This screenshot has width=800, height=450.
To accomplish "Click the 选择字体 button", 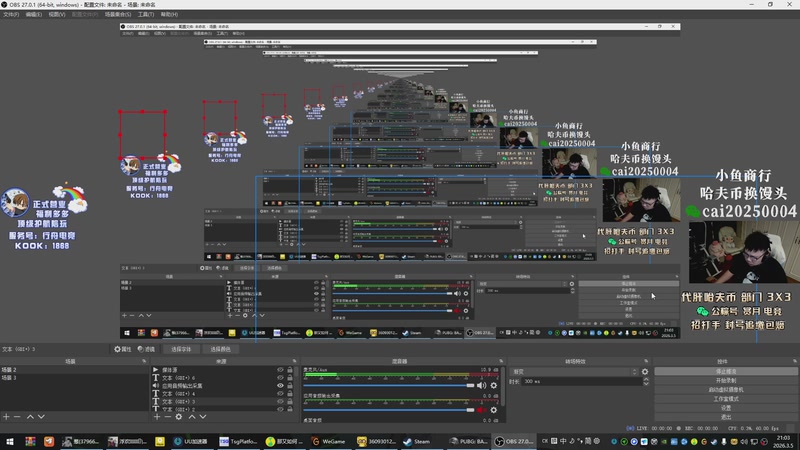I will (181, 349).
